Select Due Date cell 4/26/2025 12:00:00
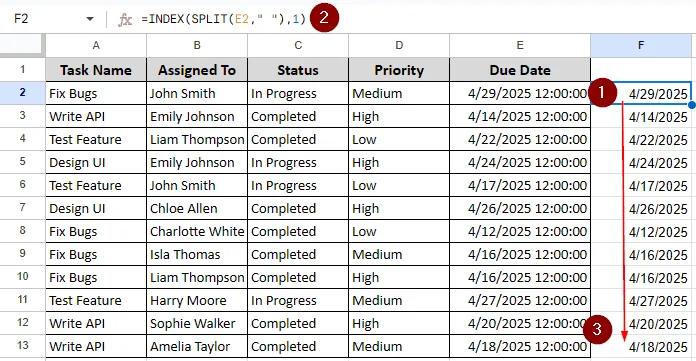Image resolution: width=696 pixels, height=361 pixels. [x=520, y=208]
